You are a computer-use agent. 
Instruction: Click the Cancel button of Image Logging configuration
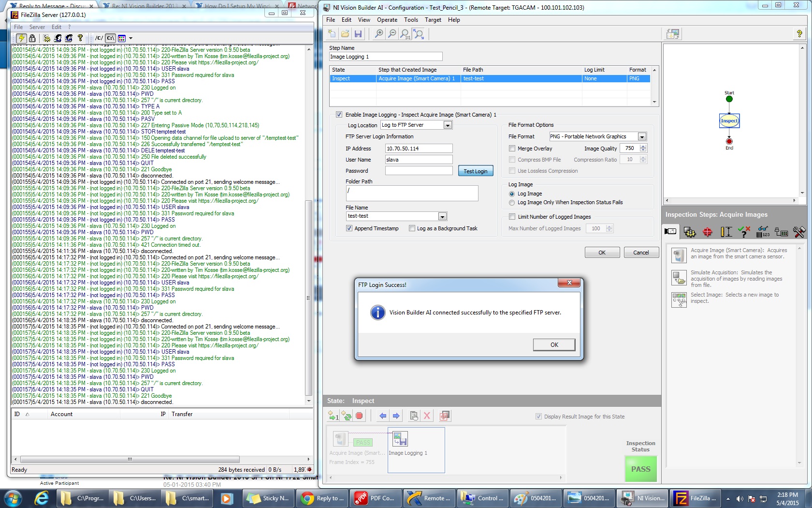tap(641, 253)
